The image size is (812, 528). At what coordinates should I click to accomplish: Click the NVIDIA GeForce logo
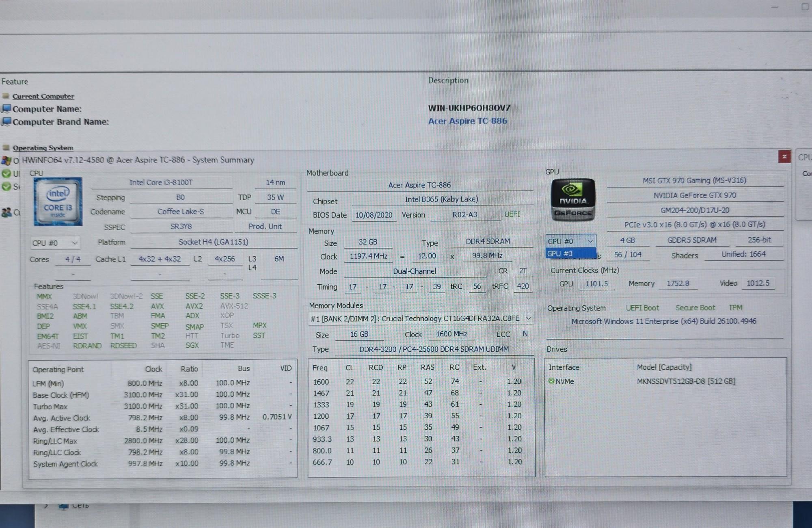573,200
